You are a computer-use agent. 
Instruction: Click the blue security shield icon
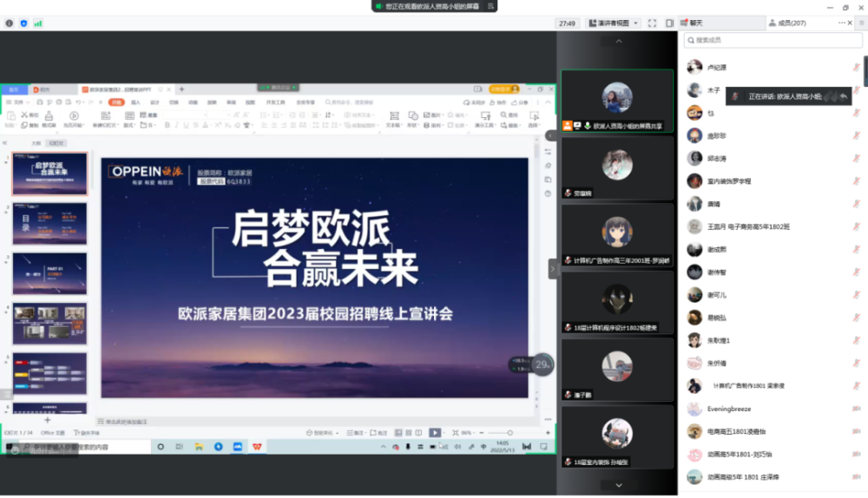coord(23,23)
